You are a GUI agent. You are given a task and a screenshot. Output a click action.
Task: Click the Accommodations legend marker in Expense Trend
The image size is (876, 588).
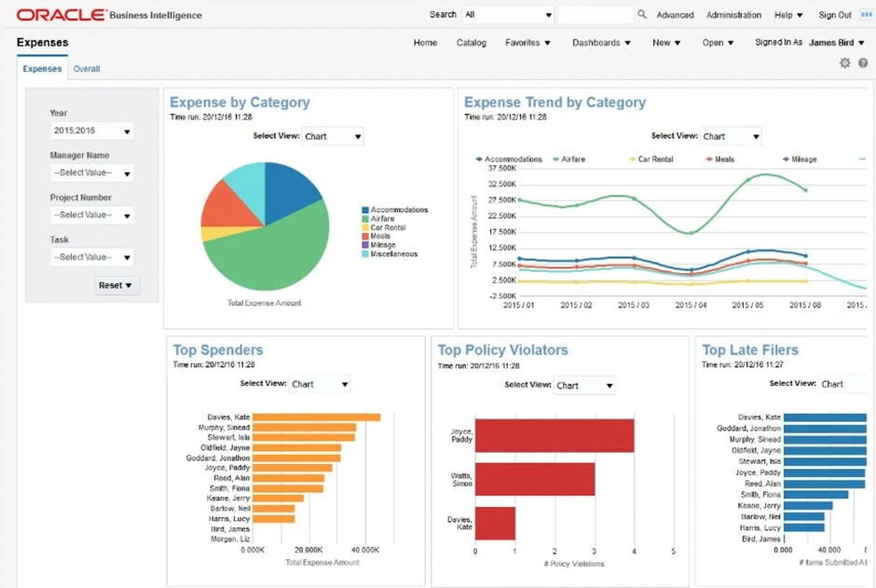[x=478, y=158]
